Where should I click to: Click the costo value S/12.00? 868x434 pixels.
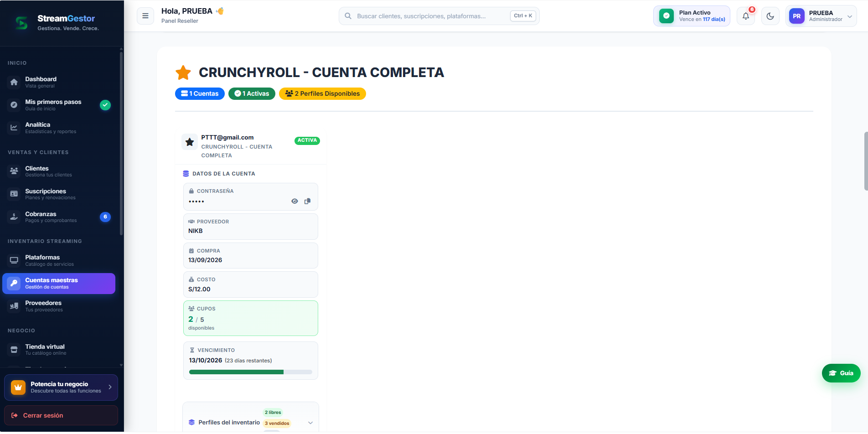point(199,289)
